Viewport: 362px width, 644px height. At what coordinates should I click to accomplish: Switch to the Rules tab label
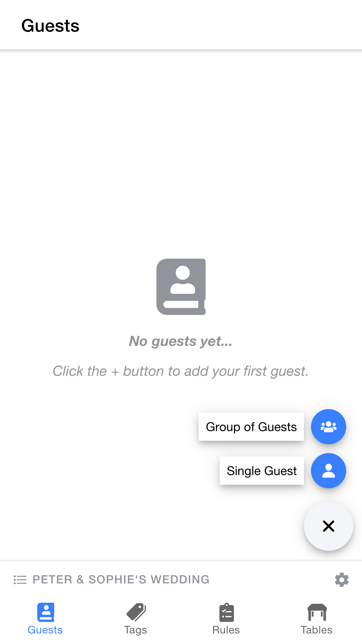pyautogui.click(x=226, y=630)
